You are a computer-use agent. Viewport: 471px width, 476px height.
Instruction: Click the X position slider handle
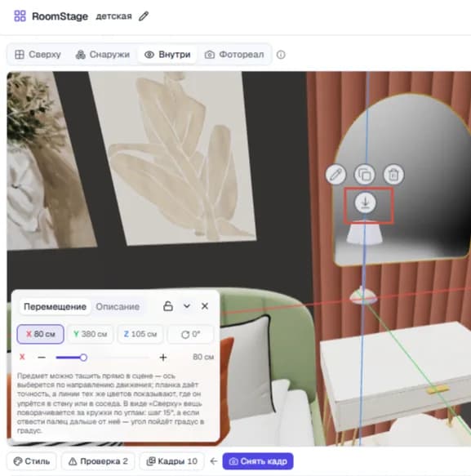[83, 358]
